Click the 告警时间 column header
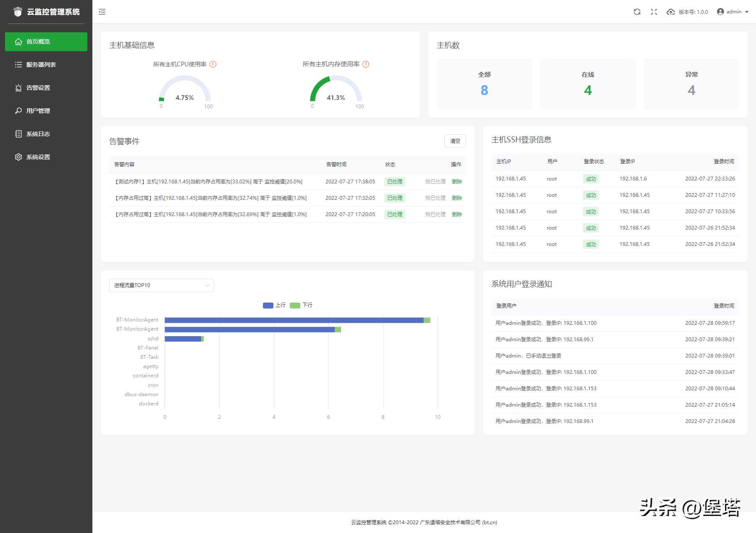This screenshot has width=756, height=533. [336, 165]
